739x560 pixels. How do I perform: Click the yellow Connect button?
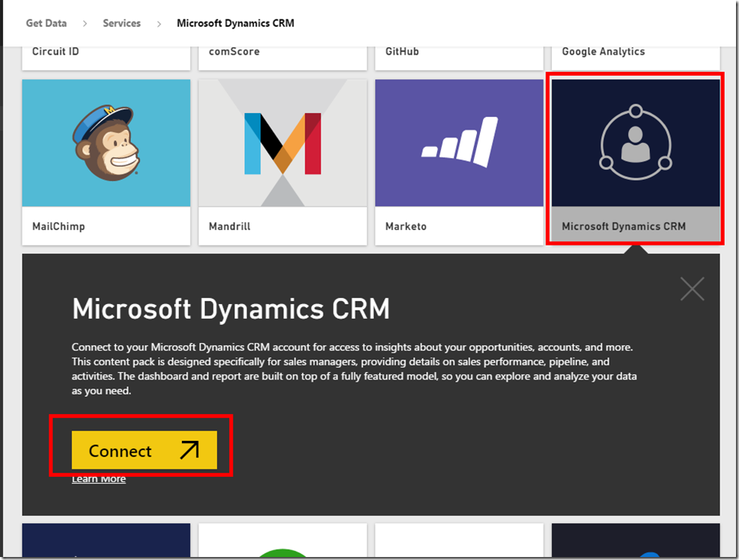click(x=145, y=450)
